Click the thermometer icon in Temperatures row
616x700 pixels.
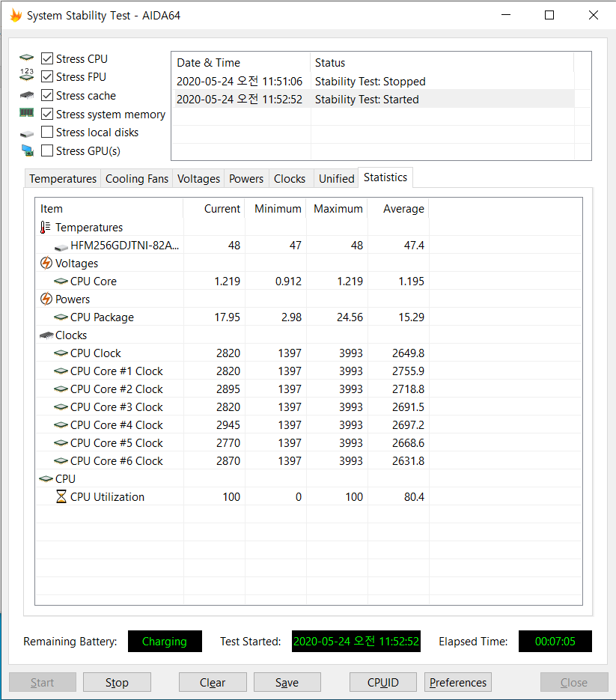pyautogui.click(x=45, y=228)
